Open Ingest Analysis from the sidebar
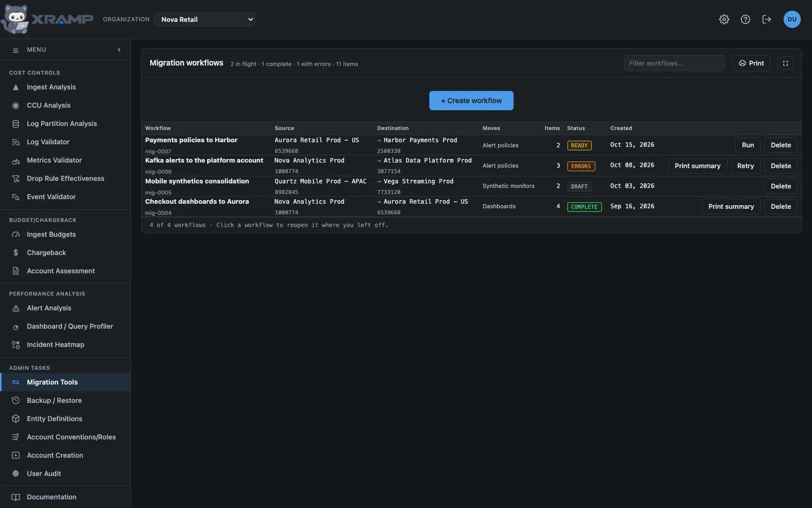812x508 pixels. click(65, 87)
